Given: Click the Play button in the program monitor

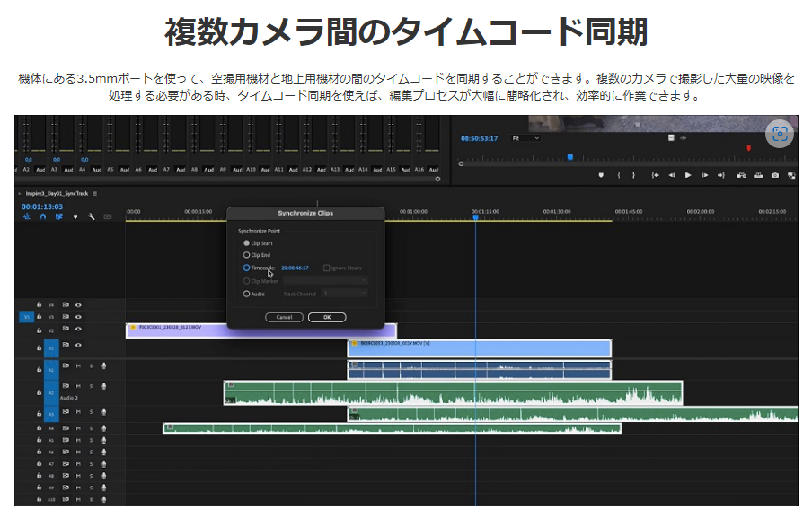Looking at the screenshot, I should coord(688,175).
